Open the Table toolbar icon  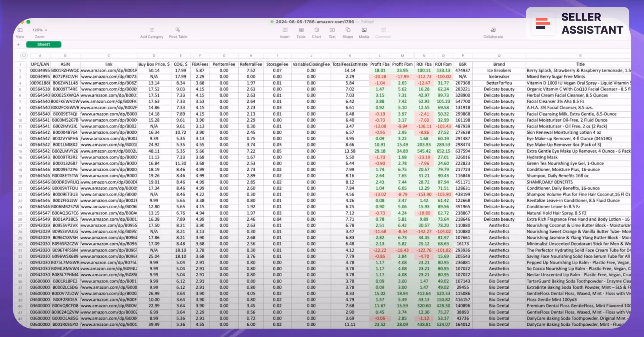301,30
